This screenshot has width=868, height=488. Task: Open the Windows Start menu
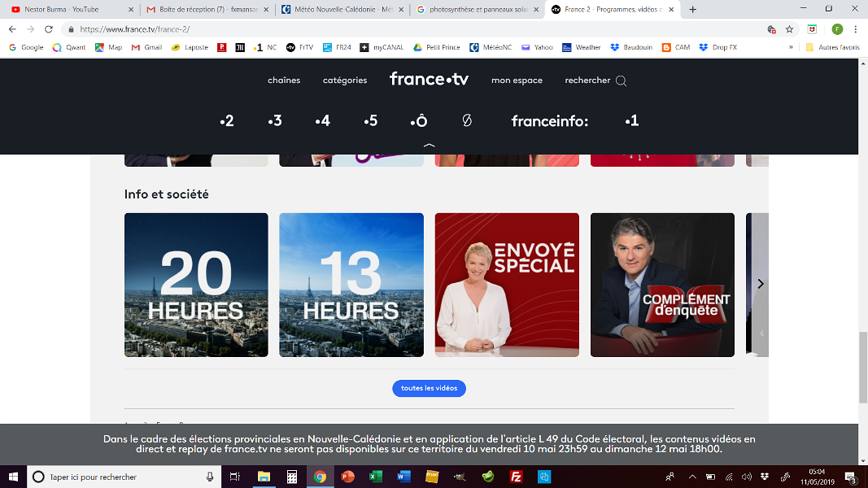pos(13,477)
